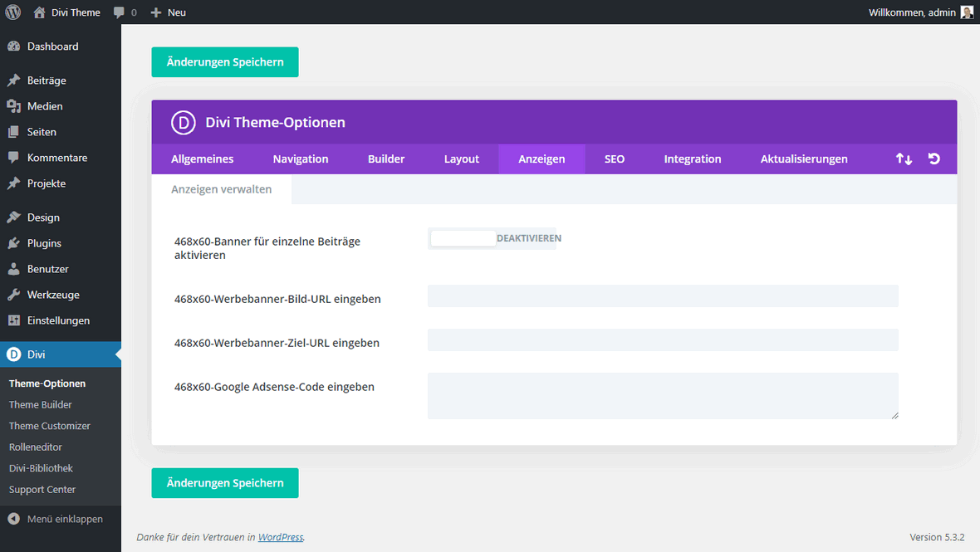Viewport: 980px width, 552px height.
Task: Click the Änderungen Speichern button
Action: [x=224, y=61]
